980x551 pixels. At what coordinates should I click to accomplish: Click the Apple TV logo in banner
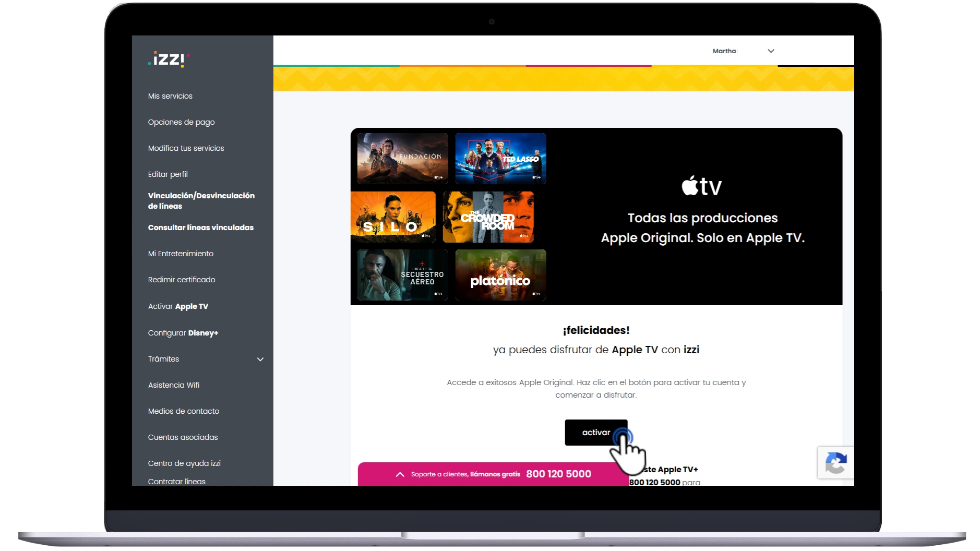click(702, 186)
